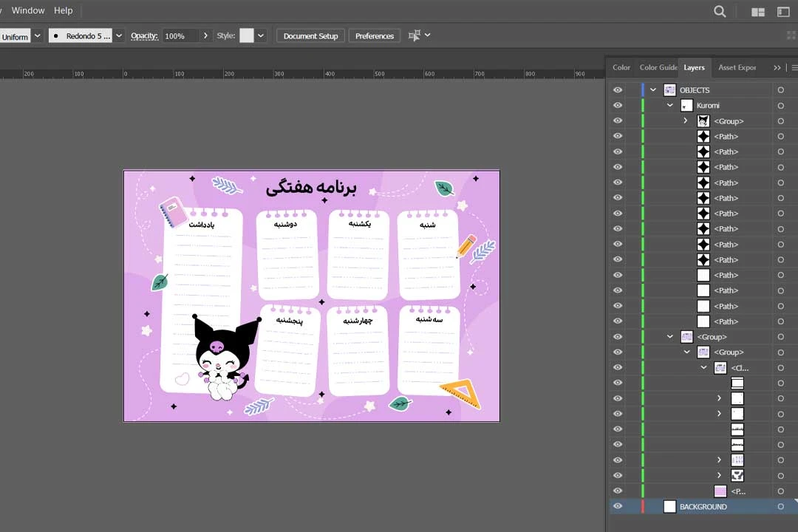Switch to the Asset Export tab
Image resolution: width=798 pixels, height=532 pixels.
(737, 68)
